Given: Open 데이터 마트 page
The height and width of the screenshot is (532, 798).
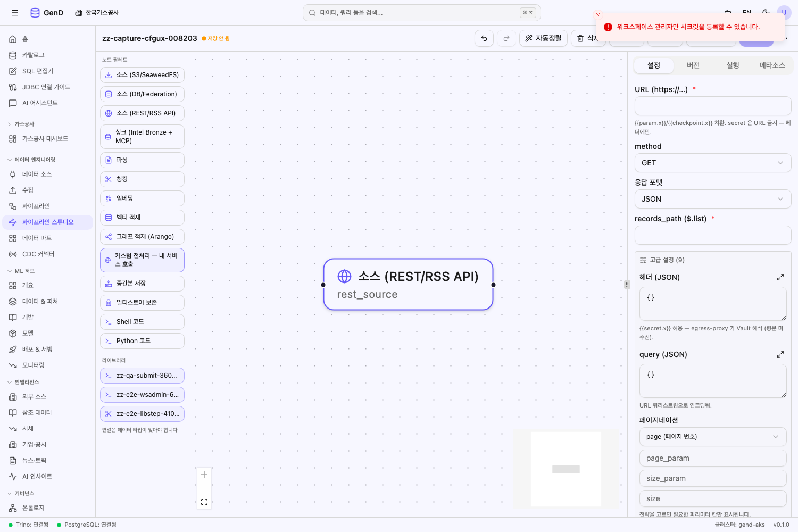Looking at the screenshot, I should pyautogui.click(x=48, y=238).
